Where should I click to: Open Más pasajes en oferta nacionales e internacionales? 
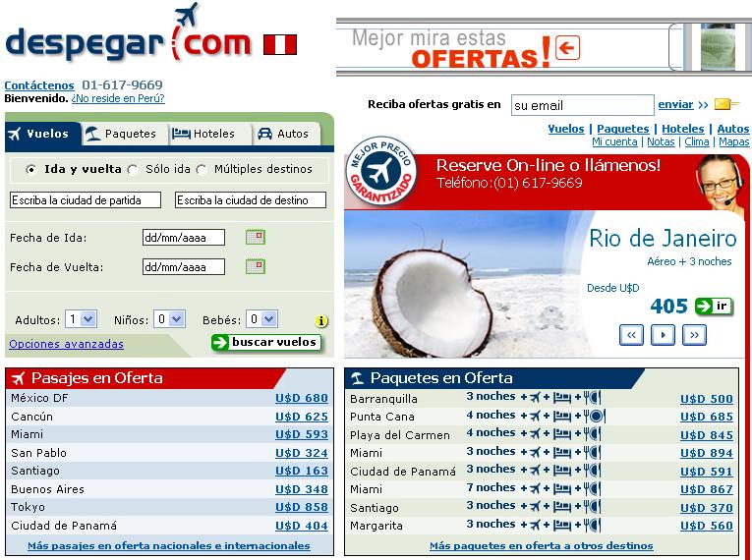(x=169, y=545)
